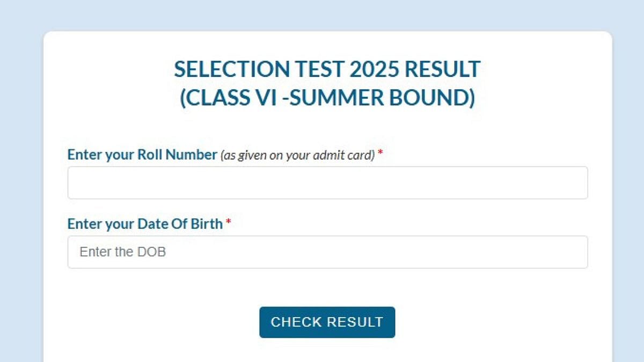The image size is (644, 362).
Task: Click the "Enter your Date Of Birth" label
Action: [x=145, y=224]
